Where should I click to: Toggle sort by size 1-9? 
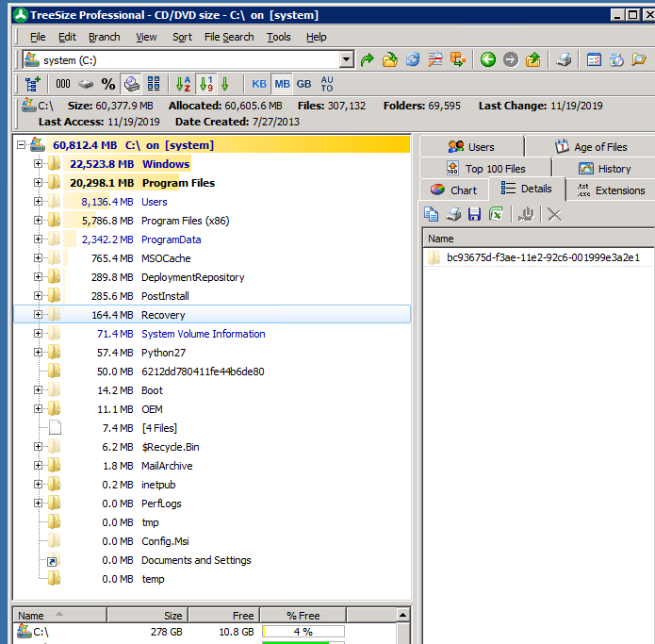point(206,84)
